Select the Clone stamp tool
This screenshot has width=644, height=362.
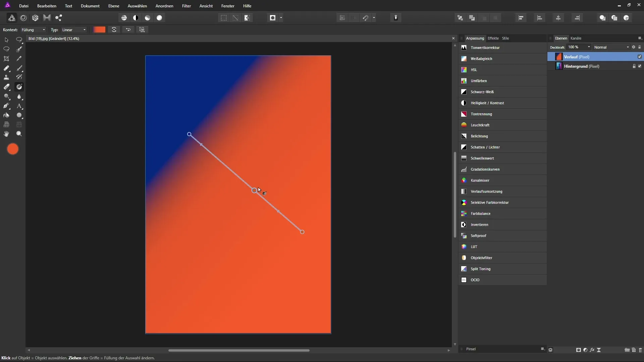point(6,77)
